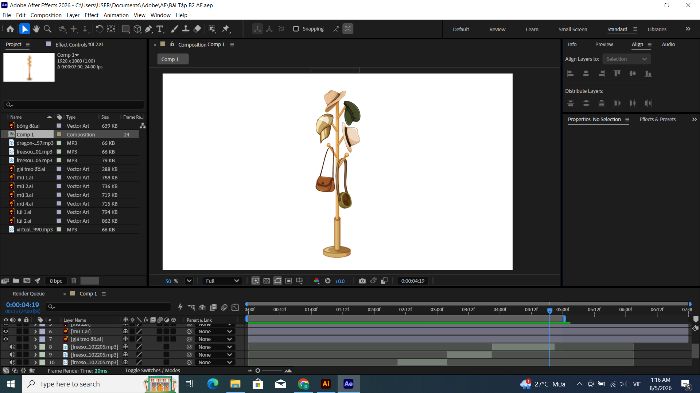The width and height of the screenshot is (700, 393).
Task: Click the Home icon in toolbar
Action: tap(10, 29)
